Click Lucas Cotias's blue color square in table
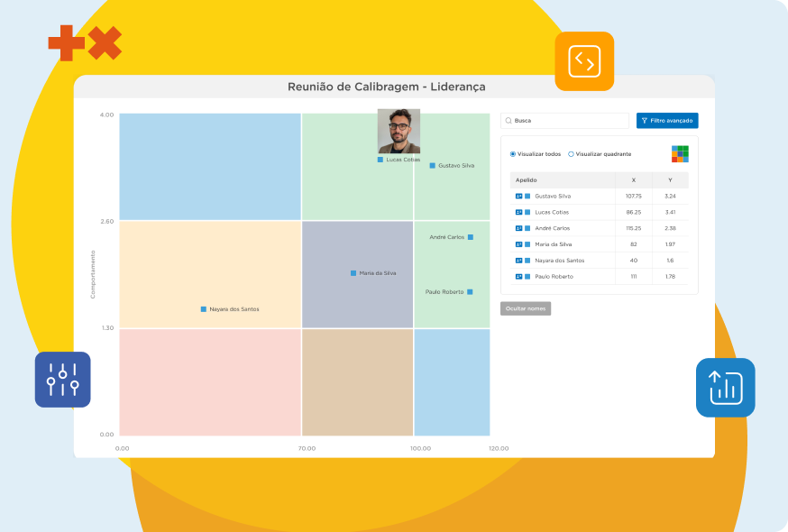Image resolution: width=788 pixels, height=532 pixels. pos(527,212)
